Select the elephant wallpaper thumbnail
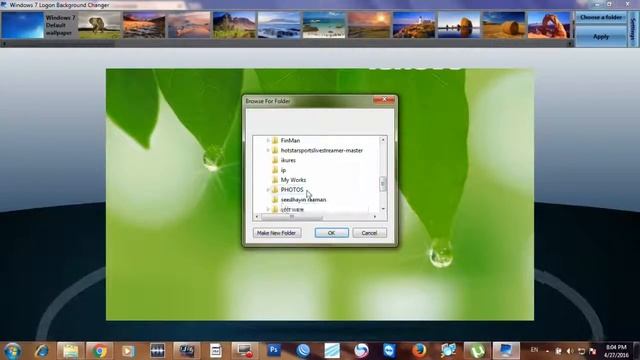This screenshot has width=640, height=360. point(99,25)
